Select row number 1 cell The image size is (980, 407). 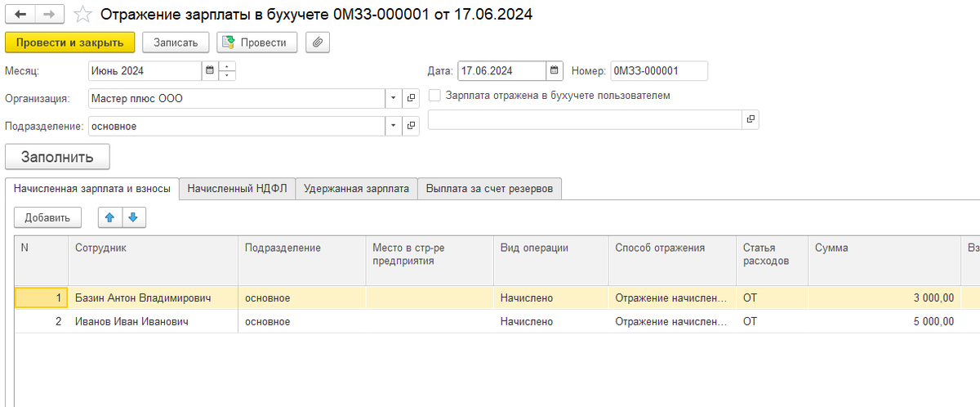point(42,298)
